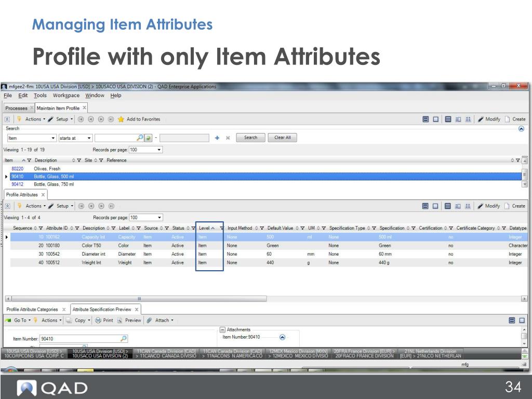Select top toolbar split-view layout icon
Screen dimensions: 532x399
pos(425,119)
